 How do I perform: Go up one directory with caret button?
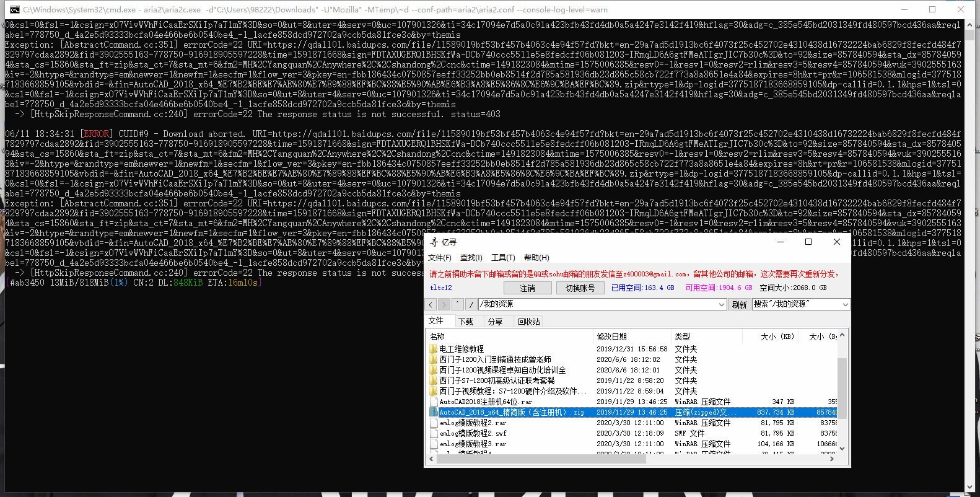[458, 304]
